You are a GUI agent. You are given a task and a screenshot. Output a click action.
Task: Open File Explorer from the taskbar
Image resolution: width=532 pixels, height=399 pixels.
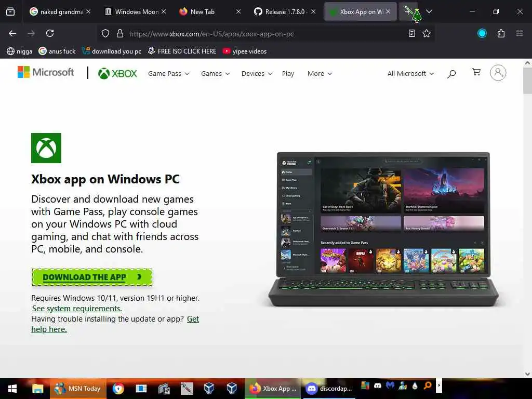[x=37, y=389]
